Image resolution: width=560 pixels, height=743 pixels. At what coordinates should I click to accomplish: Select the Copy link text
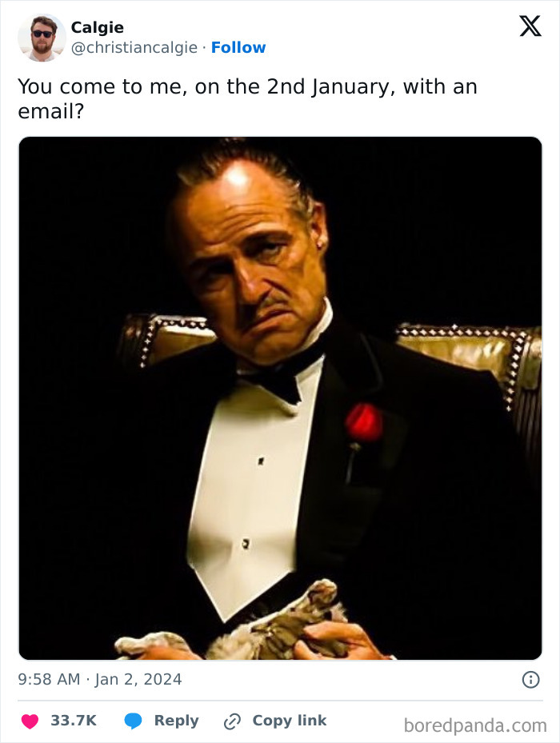coord(290,721)
